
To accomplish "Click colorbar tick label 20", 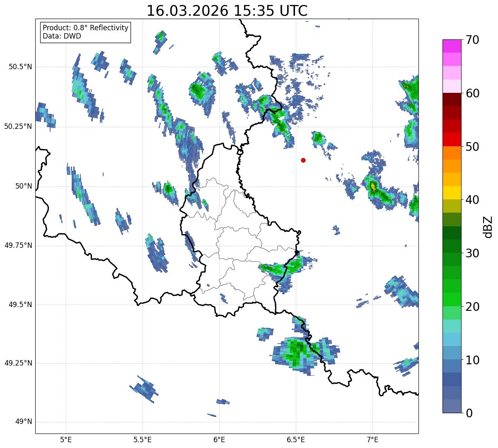I will pyautogui.click(x=472, y=307).
